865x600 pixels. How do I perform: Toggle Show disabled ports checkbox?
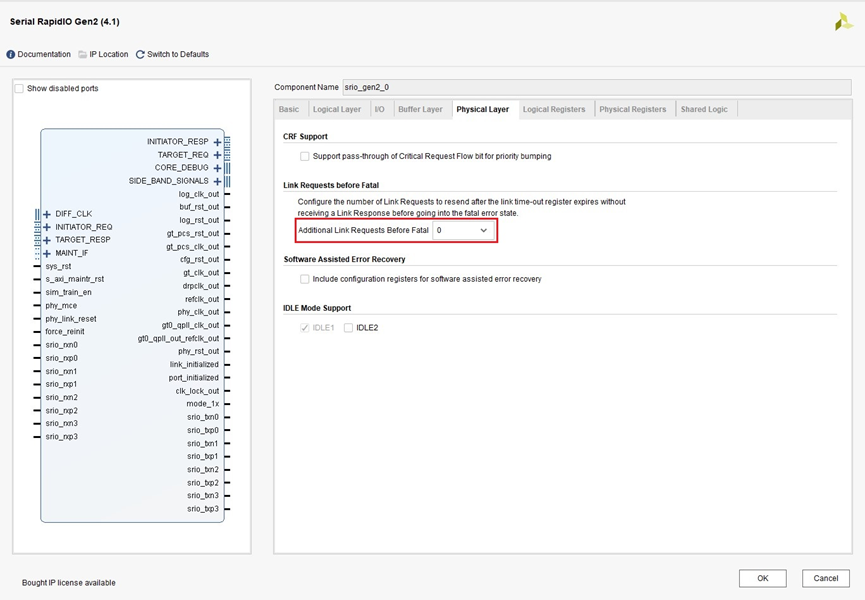[x=19, y=89]
